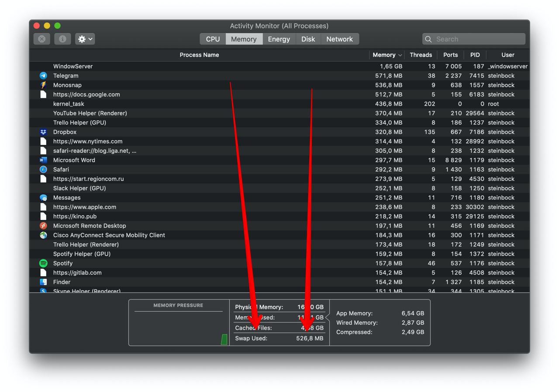Click into the Search field
The image size is (559, 392).
point(474,39)
